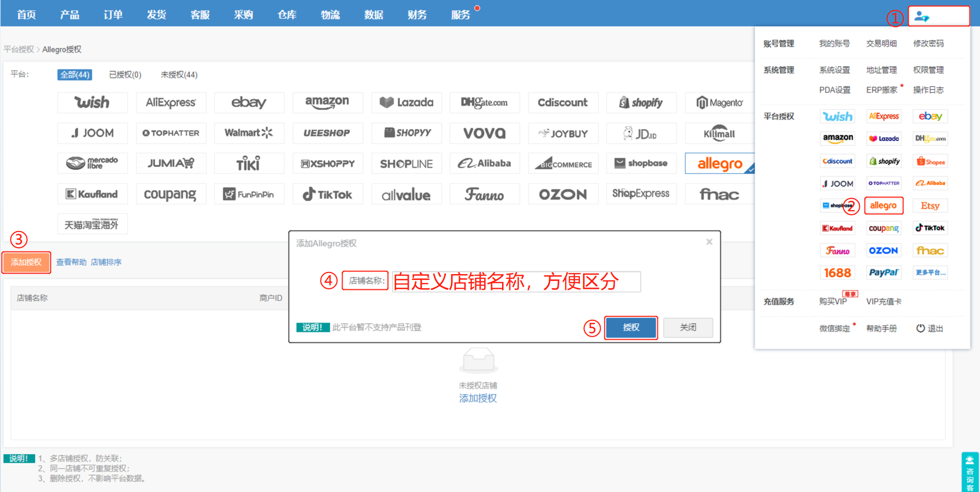Open the user account icon in top bar
Screen dimensions: 980x492
click(x=922, y=16)
